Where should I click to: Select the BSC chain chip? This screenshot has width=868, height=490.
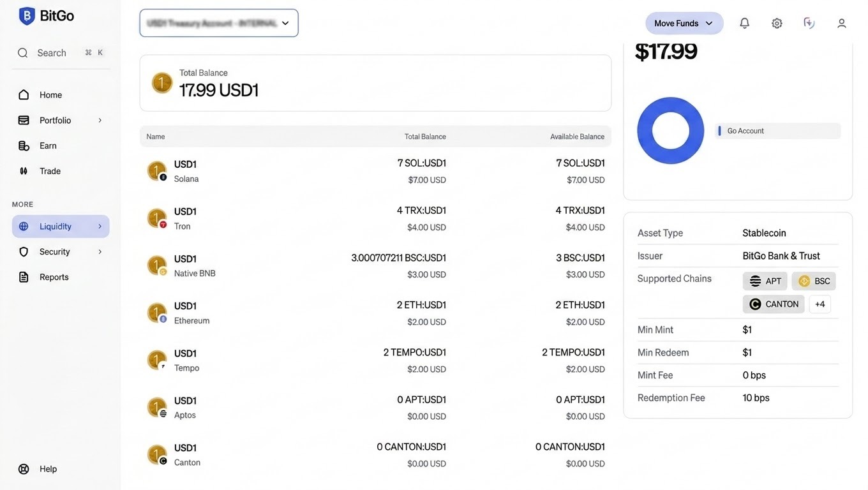[814, 281]
